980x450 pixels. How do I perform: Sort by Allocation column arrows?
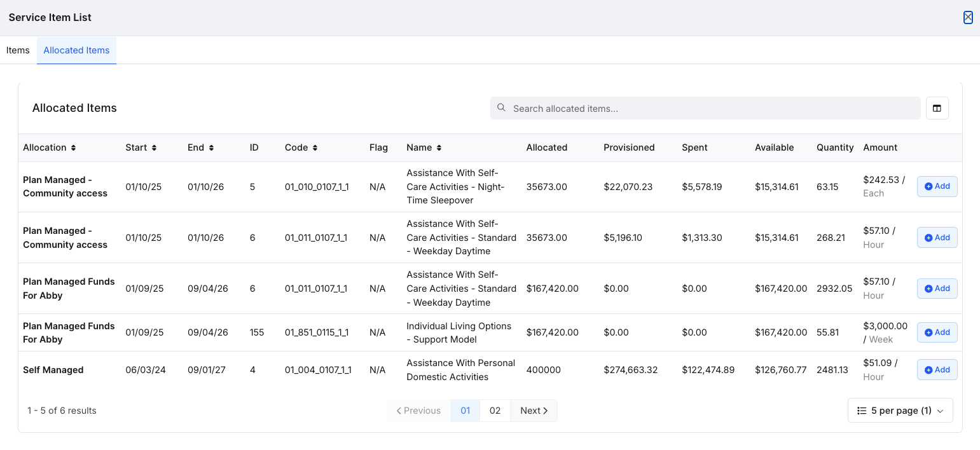[x=73, y=147]
